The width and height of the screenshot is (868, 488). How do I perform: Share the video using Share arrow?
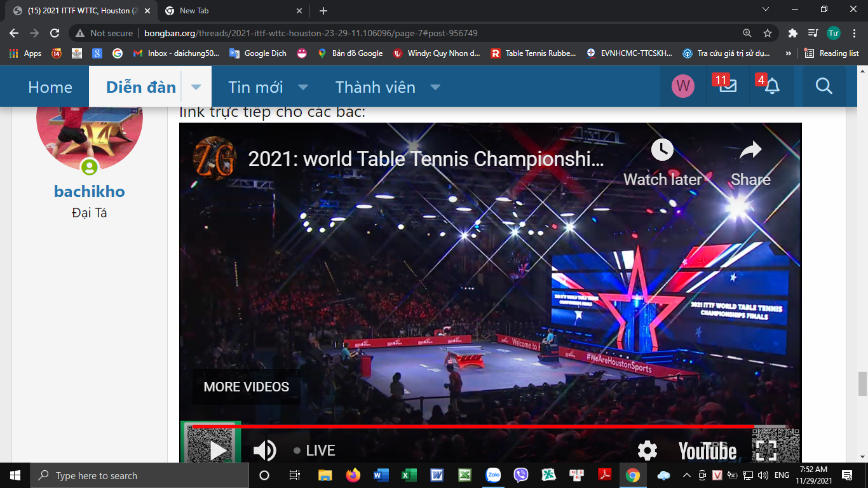(x=750, y=151)
